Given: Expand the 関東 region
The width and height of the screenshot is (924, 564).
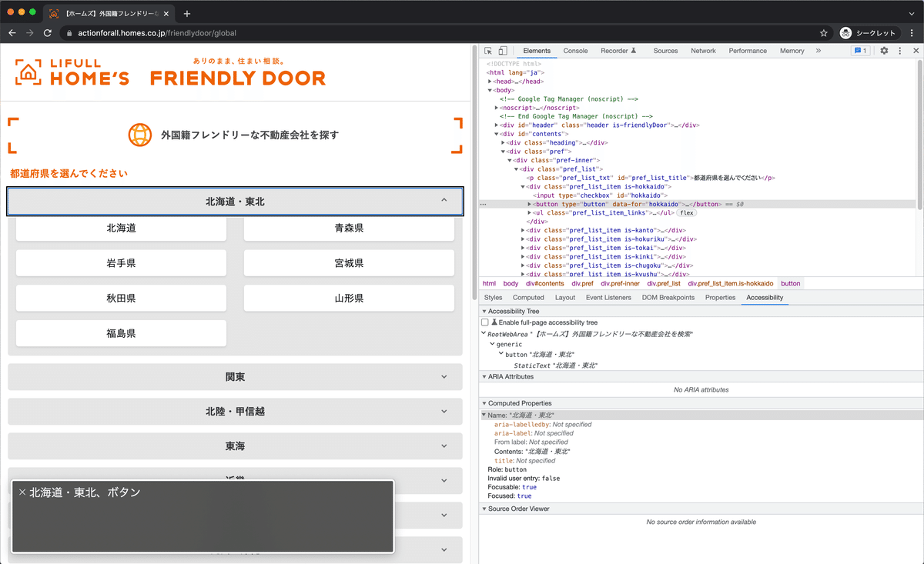Looking at the screenshot, I should pos(235,377).
